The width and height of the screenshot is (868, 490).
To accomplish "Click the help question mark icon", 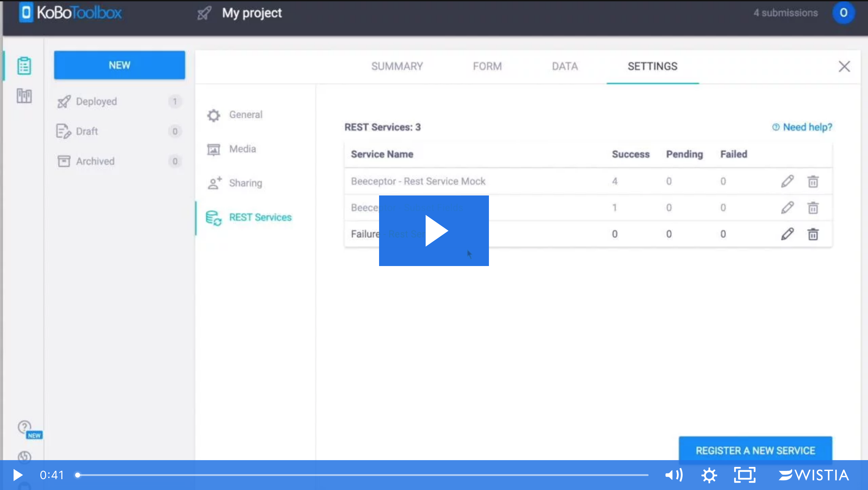I will (x=24, y=427).
